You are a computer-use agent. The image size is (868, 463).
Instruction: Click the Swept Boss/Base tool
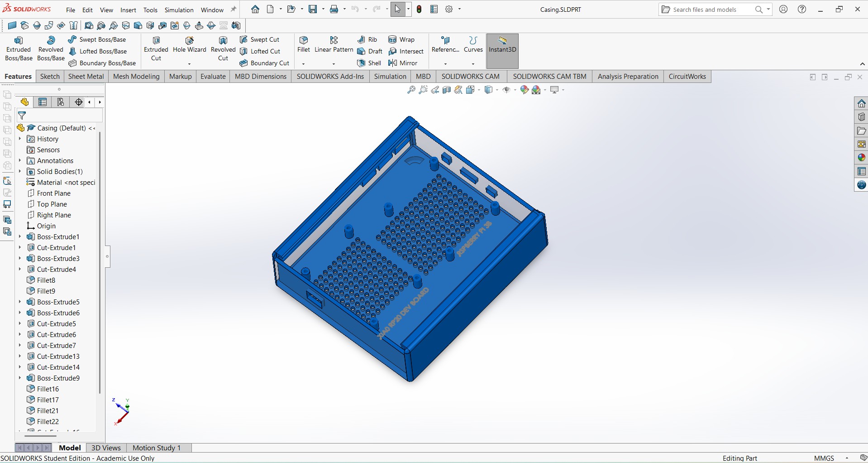point(97,40)
